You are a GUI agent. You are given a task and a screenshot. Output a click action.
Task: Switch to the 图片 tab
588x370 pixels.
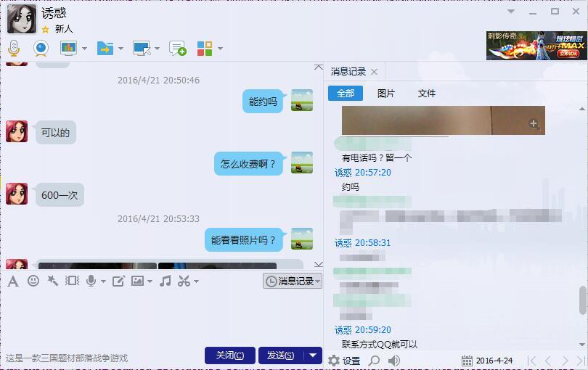pos(386,94)
